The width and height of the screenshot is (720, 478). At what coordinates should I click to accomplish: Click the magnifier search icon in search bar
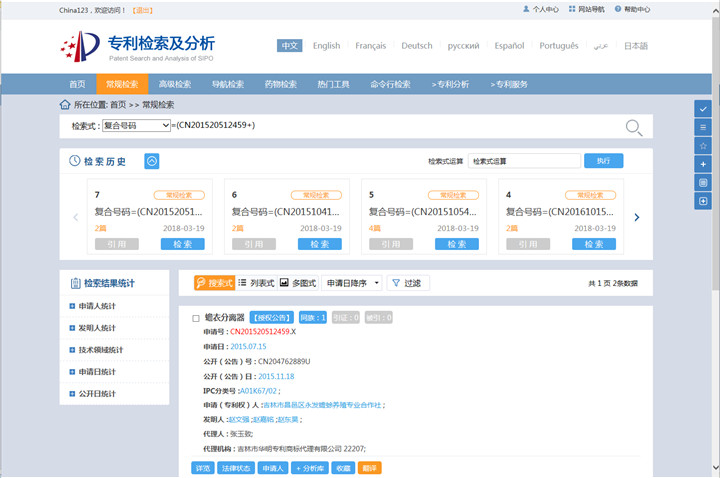(634, 127)
